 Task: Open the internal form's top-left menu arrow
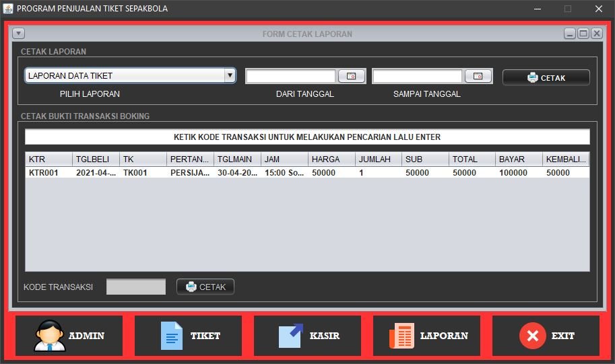tap(19, 34)
